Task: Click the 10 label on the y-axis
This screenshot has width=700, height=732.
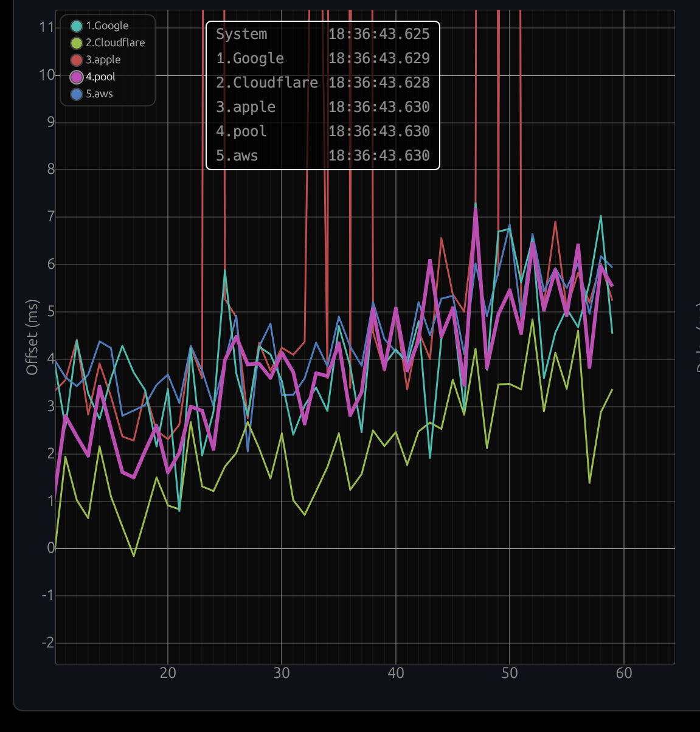Action: pyautogui.click(x=47, y=75)
